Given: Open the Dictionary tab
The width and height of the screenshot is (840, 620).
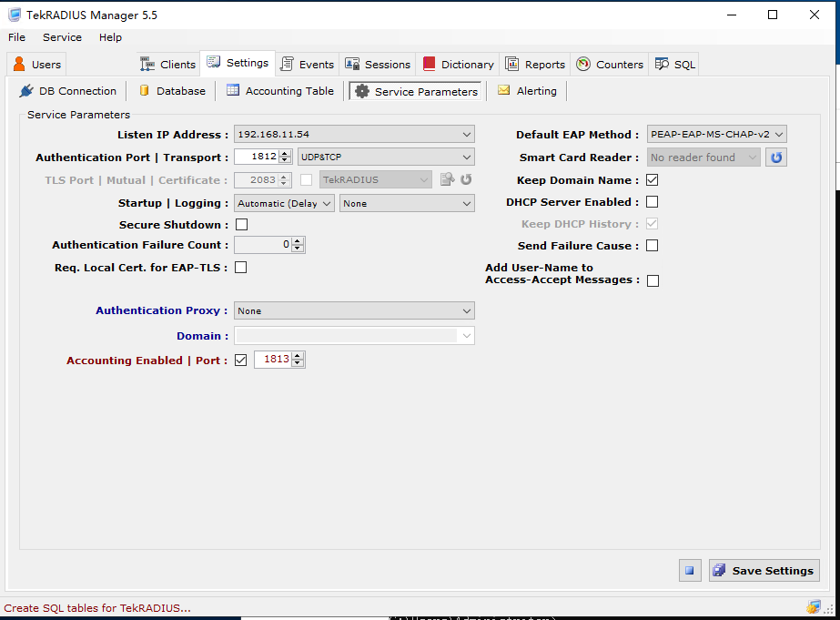Looking at the screenshot, I should pyautogui.click(x=458, y=65).
